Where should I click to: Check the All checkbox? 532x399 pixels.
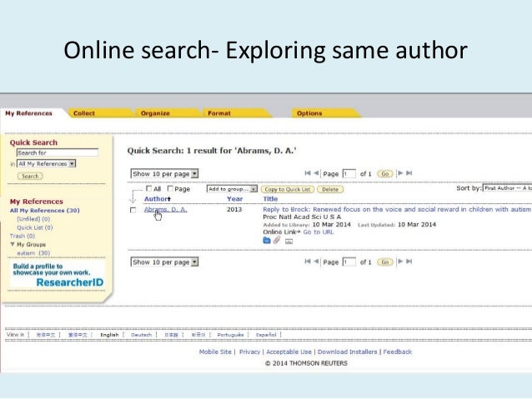148,188
